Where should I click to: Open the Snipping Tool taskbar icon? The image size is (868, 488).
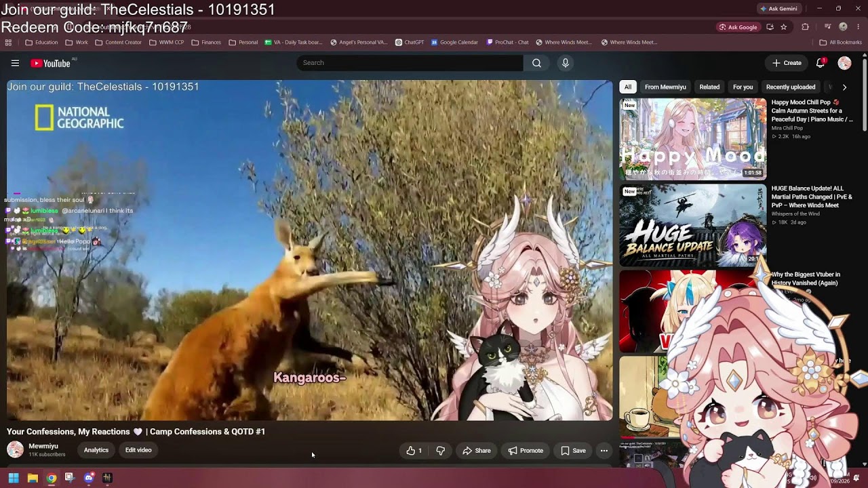click(69, 478)
